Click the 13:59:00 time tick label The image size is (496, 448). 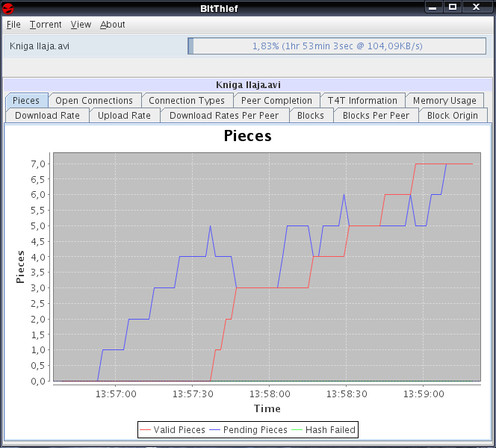424,394
